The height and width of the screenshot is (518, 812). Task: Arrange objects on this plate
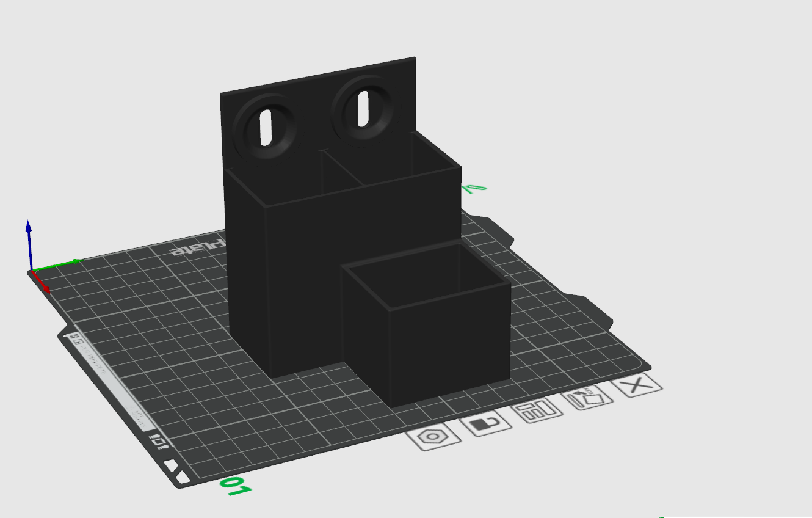537,410
